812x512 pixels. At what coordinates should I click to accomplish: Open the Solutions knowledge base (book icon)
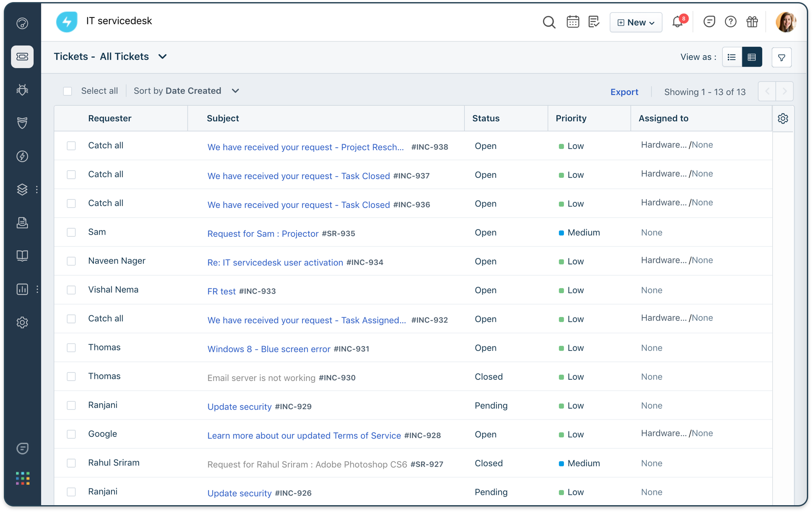point(22,256)
